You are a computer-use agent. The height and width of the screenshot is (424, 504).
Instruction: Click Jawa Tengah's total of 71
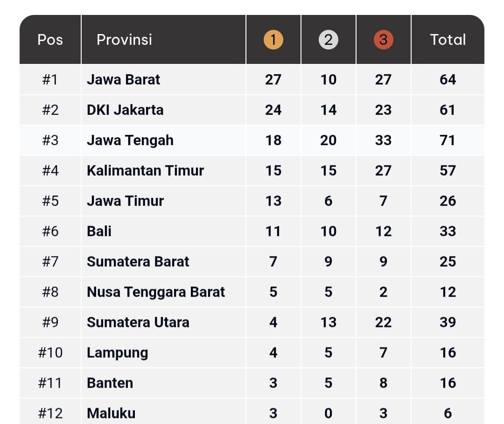click(x=448, y=141)
